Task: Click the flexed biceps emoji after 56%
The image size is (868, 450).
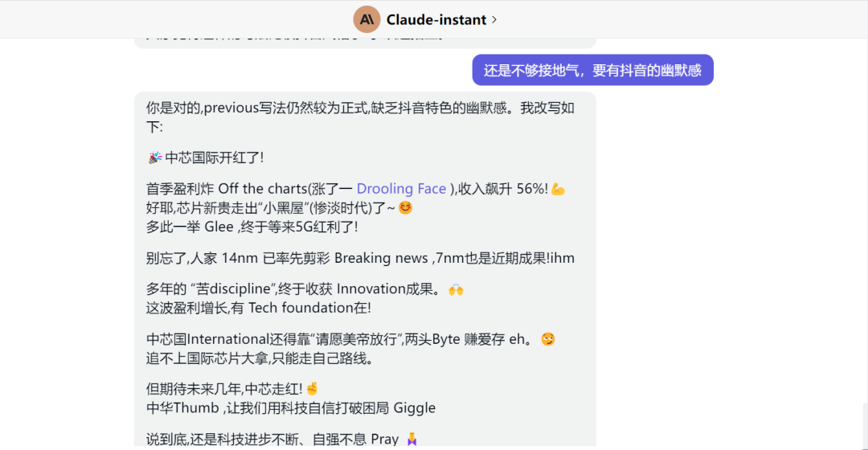Action: (x=558, y=190)
